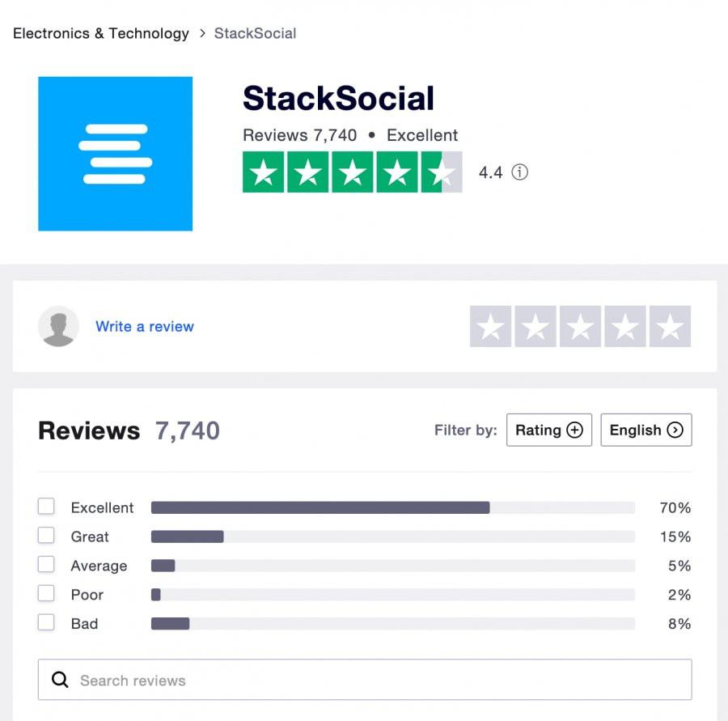Click the 15% Great percentage

coord(675,537)
